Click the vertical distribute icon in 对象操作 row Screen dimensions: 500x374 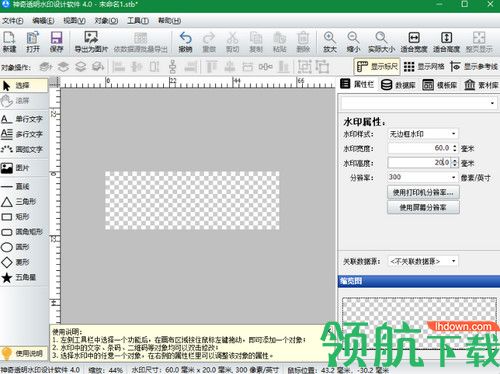172,67
